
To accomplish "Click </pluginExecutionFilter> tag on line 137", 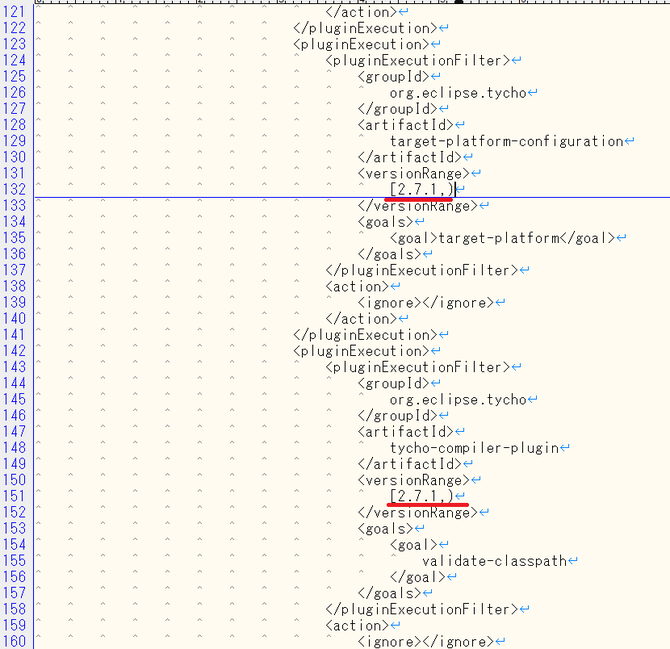I will click(422, 270).
